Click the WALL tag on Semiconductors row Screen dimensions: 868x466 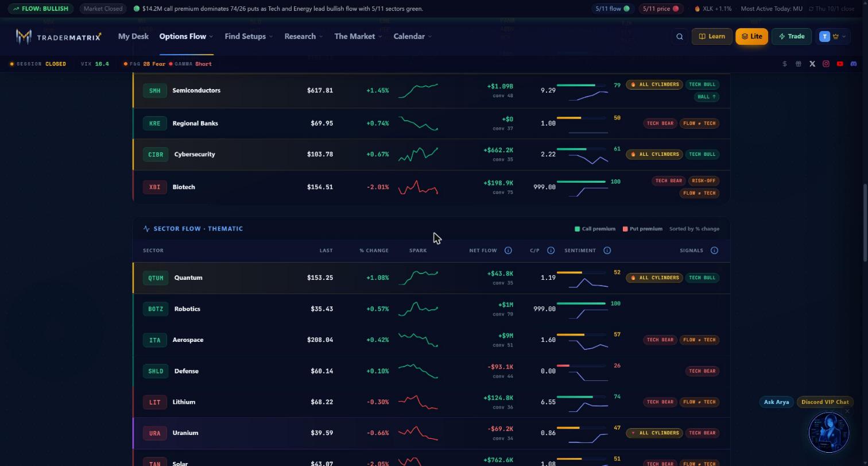(x=706, y=97)
